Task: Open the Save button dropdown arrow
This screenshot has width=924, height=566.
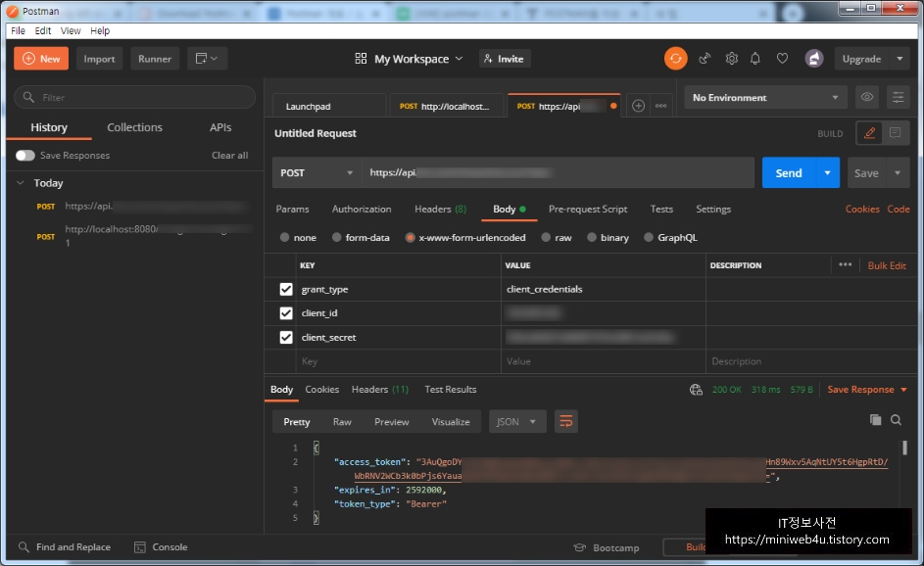Action: (x=898, y=172)
